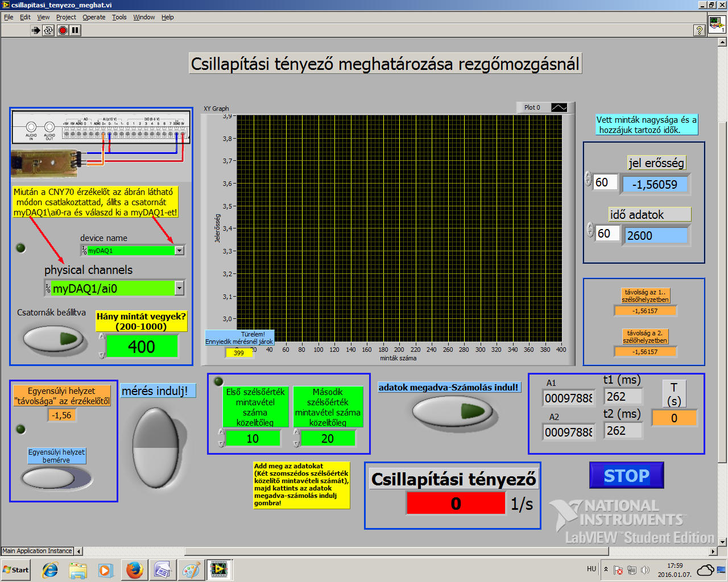This screenshot has height=582, width=728.
Task: Toggle the Csatornák beállítva switch
Action: [53, 339]
